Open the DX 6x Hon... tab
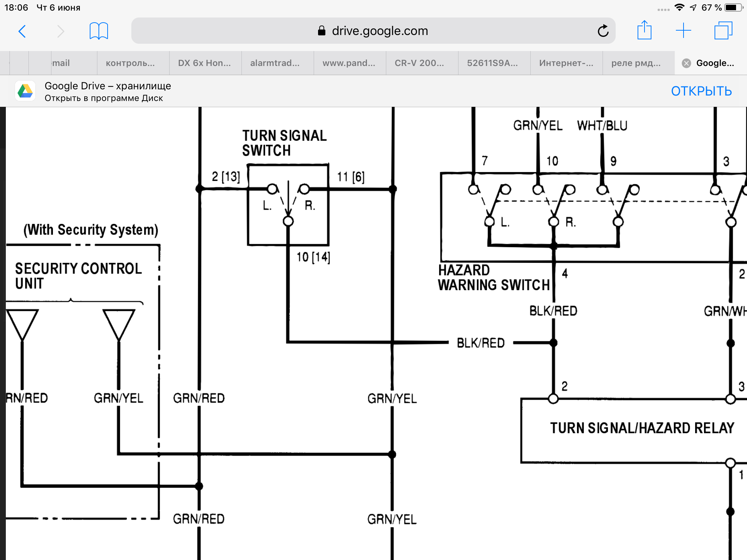The height and width of the screenshot is (560, 747). coord(204,63)
